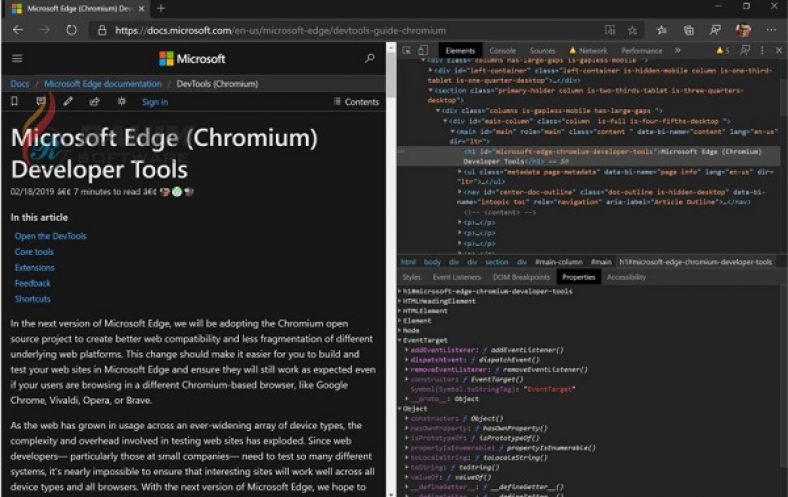Select the DOM Breakpoints subtab
The image size is (788, 497).
(521, 277)
